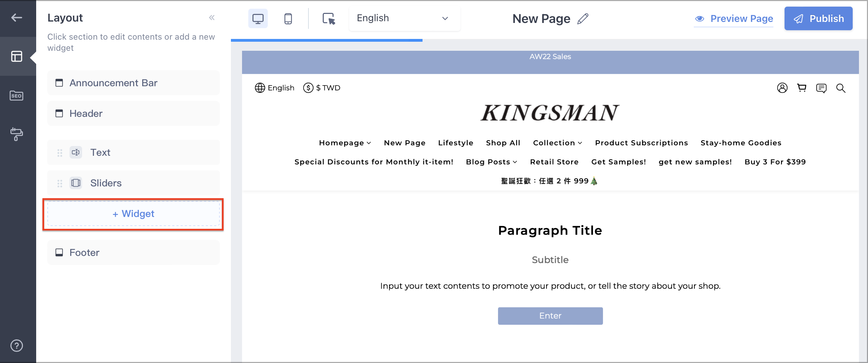Add a new widget with + Widget
Screen dimensions: 868x363
point(133,214)
